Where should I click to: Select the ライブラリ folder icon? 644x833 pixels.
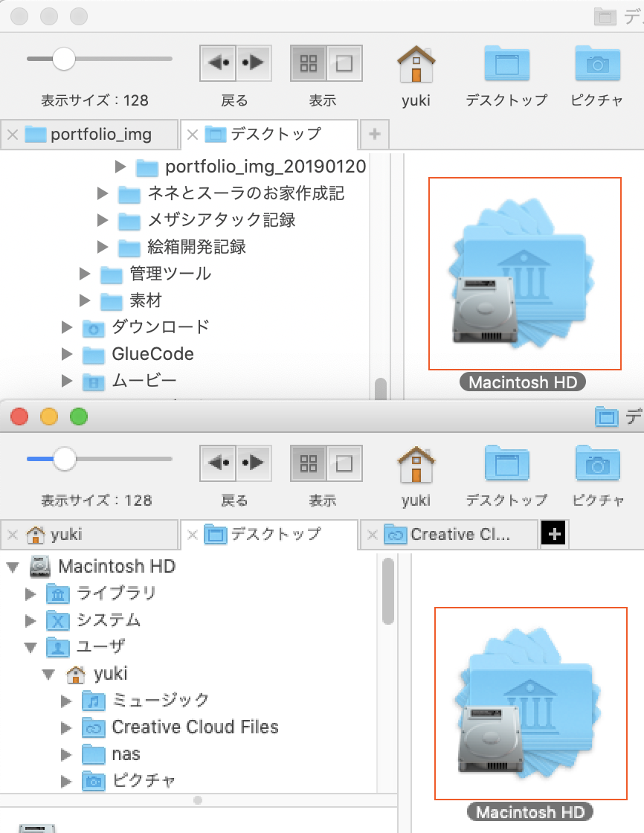(58, 594)
